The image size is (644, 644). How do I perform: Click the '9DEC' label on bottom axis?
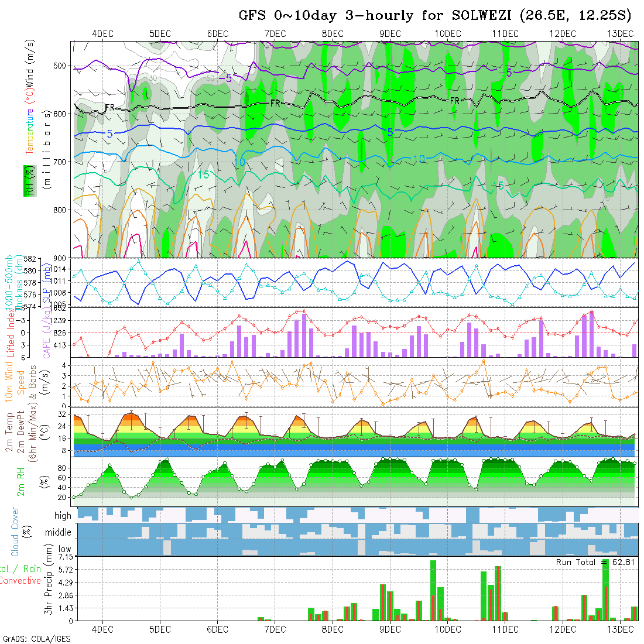pyautogui.click(x=390, y=629)
